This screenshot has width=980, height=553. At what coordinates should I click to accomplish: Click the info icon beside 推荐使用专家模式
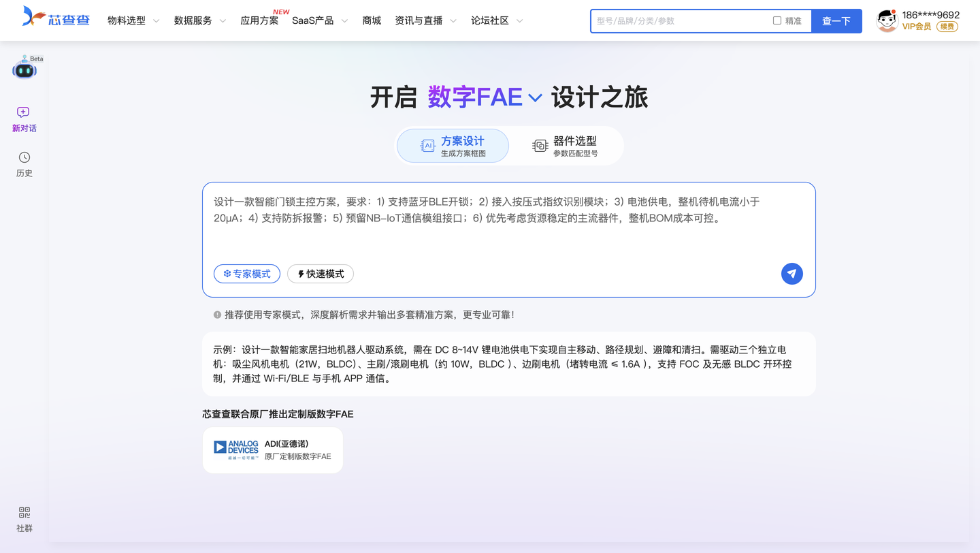coord(217,315)
